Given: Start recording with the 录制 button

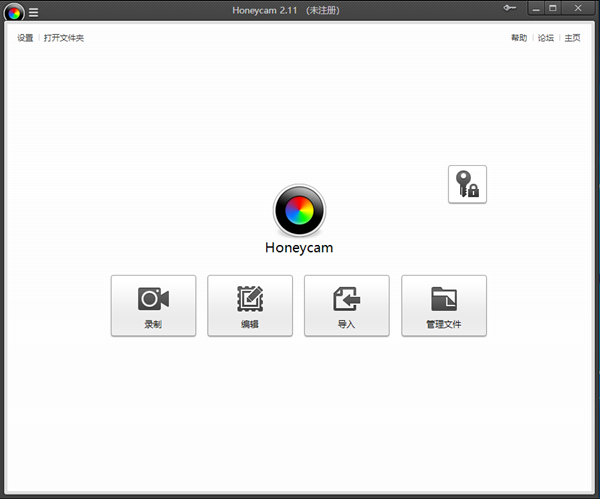Looking at the screenshot, I should pos(153,306).
